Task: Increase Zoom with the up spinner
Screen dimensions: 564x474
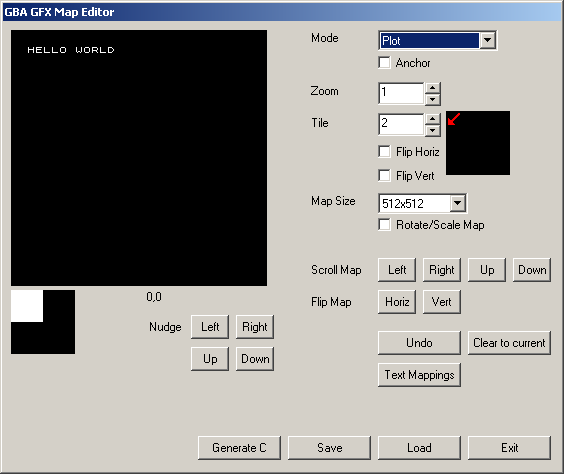Action: [433, 87]
